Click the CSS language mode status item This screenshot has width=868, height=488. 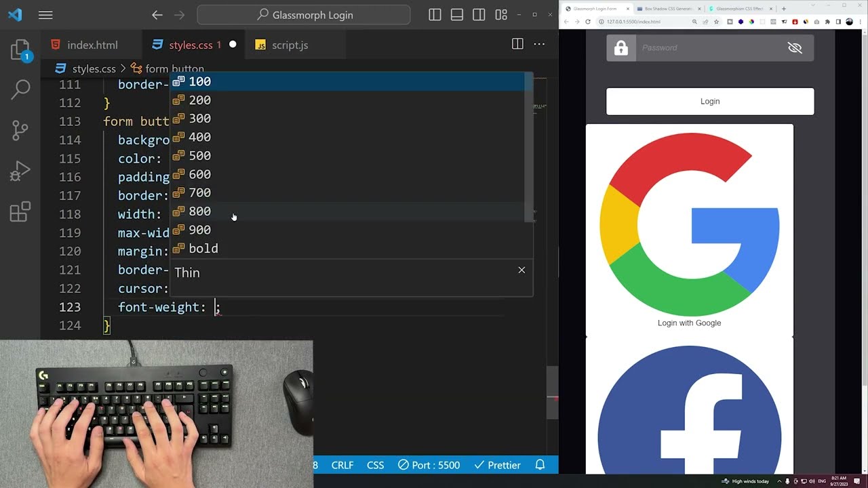tap(375, 465)
